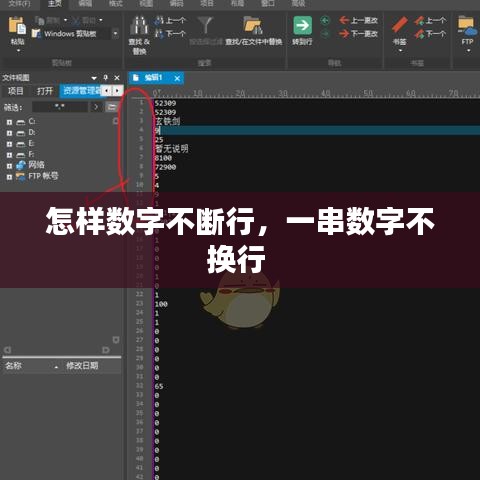Click the green Go to line icon

click(x=302, y=25)
